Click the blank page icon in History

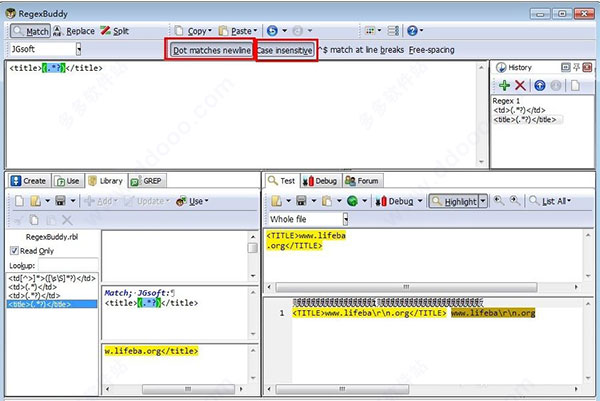[x=575, y=85]
